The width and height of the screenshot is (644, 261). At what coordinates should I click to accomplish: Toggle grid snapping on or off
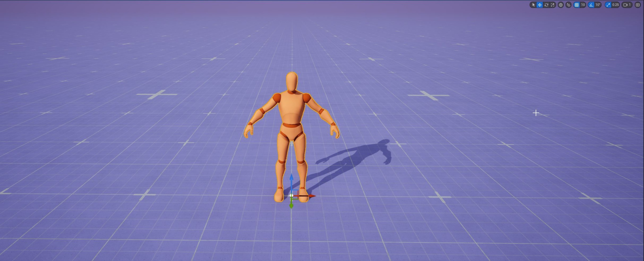click(x=577, y=5)
